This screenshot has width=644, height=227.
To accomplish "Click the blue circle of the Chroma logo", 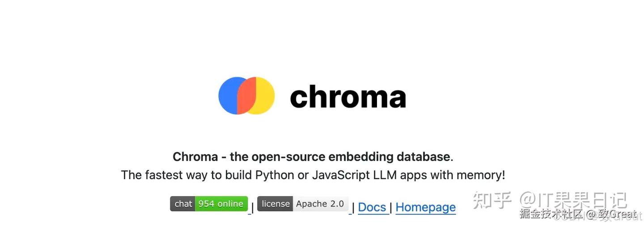I will point(227,95).
